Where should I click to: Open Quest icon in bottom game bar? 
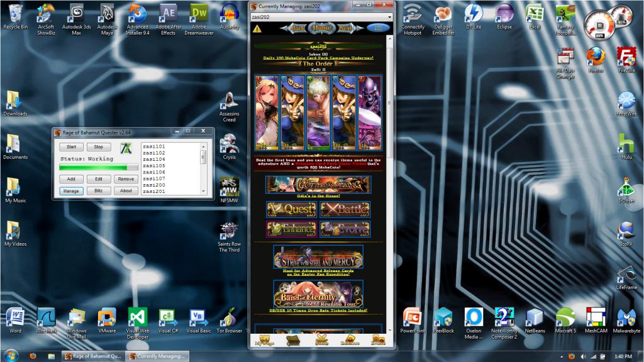293,340
